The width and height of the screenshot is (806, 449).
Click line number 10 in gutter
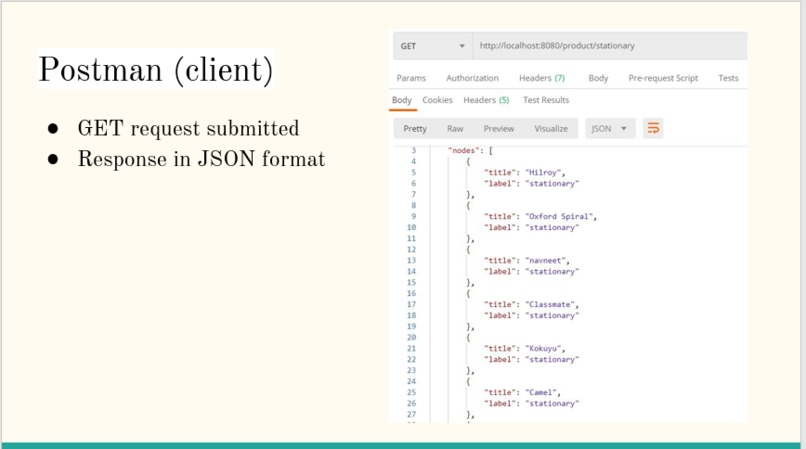[x=411, y=227]
